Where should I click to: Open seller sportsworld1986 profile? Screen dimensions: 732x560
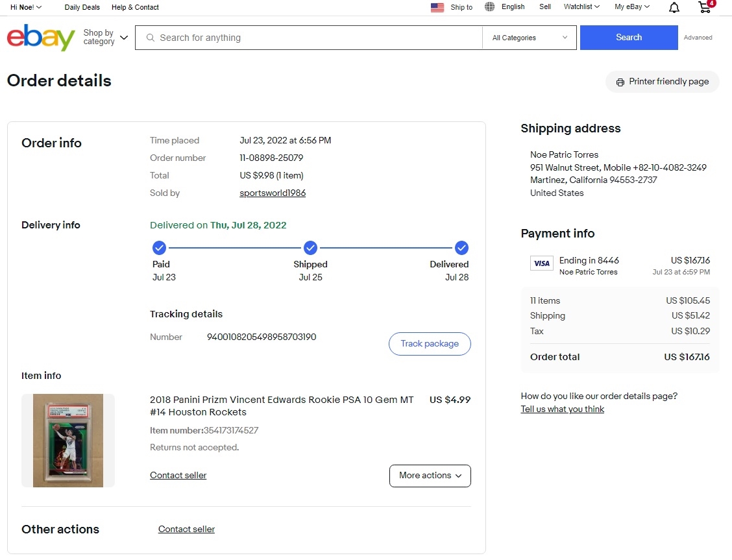coord(273,193)
